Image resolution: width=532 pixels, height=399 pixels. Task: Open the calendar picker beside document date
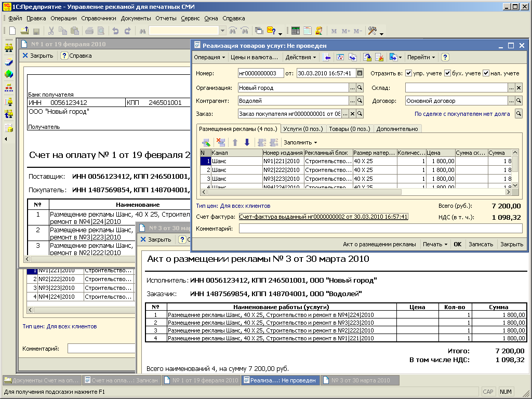360,73
